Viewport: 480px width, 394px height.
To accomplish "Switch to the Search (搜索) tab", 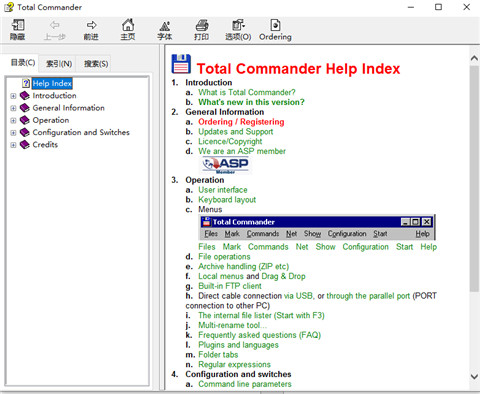I will click(96, 64).
